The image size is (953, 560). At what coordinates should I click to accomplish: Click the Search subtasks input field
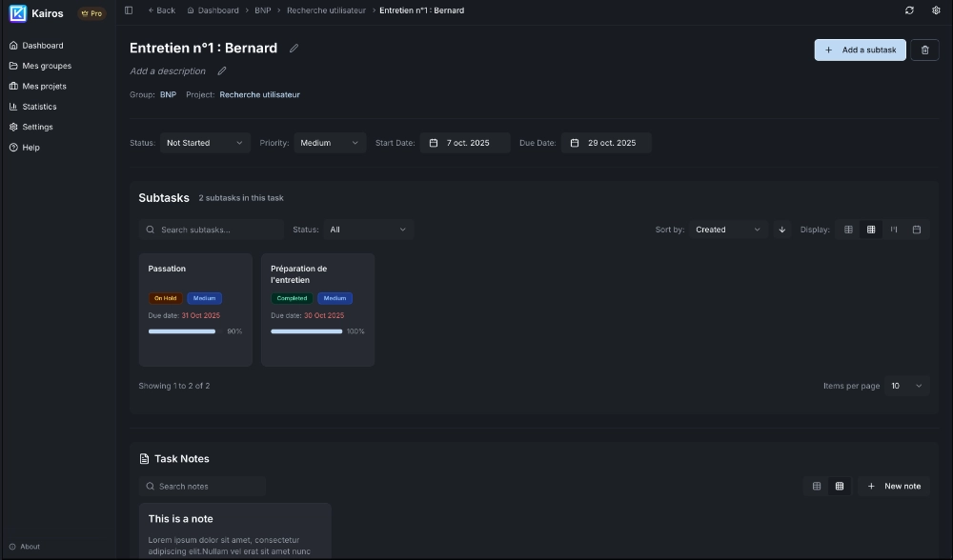(x=210, y=230)
